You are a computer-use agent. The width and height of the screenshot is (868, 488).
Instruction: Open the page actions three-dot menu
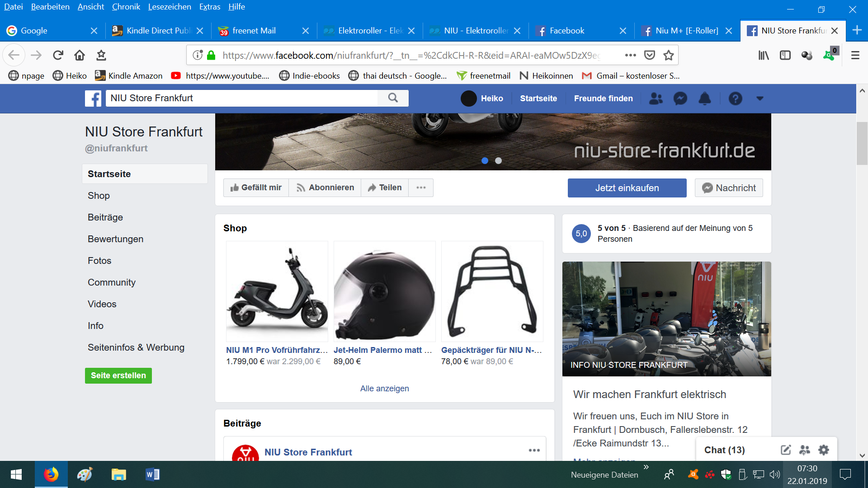421,188
